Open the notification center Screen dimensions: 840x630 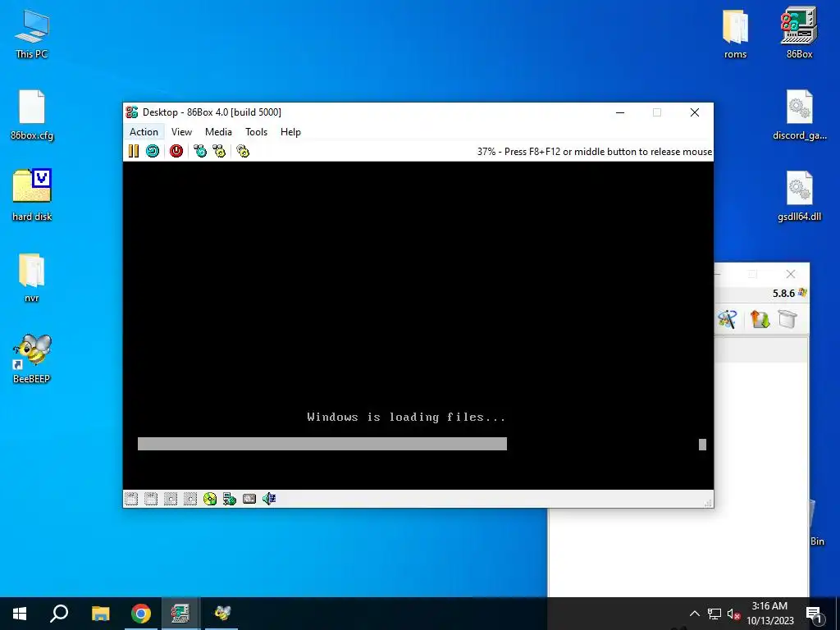click(x=814, y=614)
